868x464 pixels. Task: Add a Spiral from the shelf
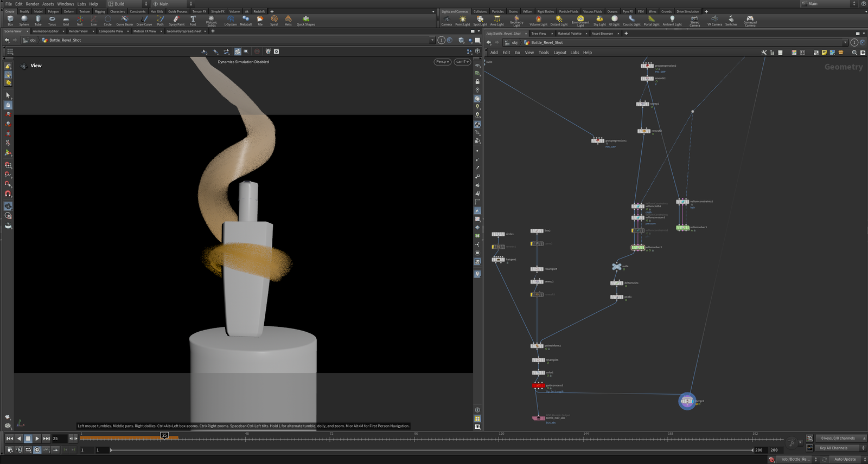[274, 21]
